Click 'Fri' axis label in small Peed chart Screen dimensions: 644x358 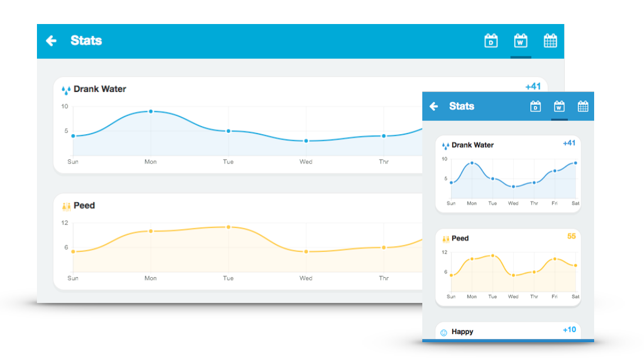click(554, 296)
